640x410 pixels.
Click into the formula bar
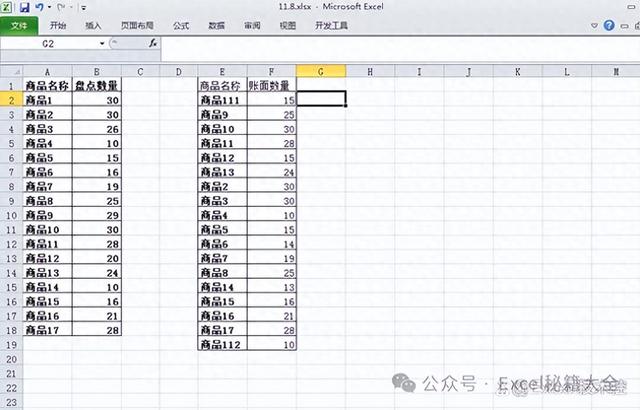point(400,44)
